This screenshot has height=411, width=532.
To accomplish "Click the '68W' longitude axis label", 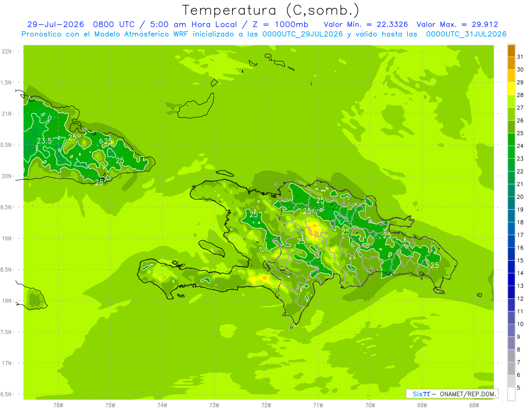I will (x=474, y=405).
